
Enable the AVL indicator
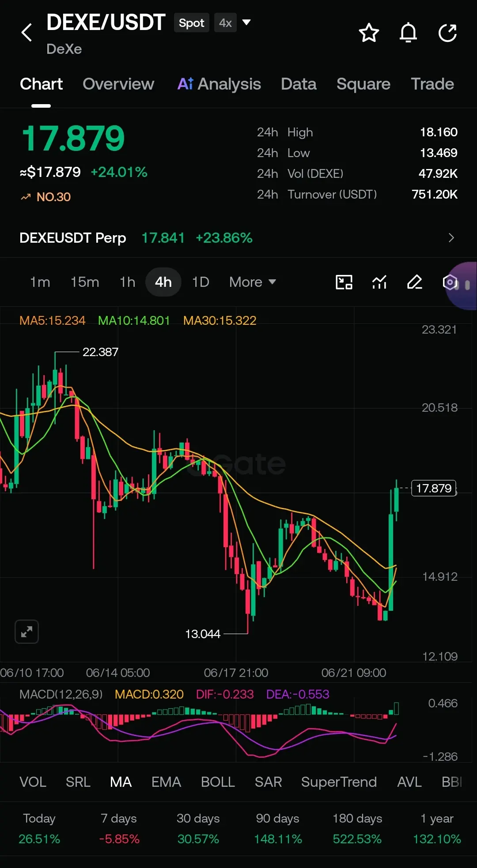click(x=409, y=782)
